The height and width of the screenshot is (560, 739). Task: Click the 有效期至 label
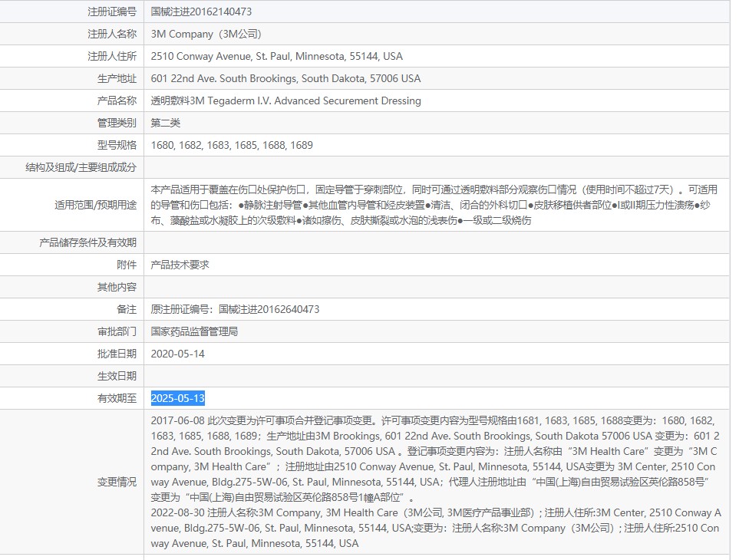click(x=117, y=398)
